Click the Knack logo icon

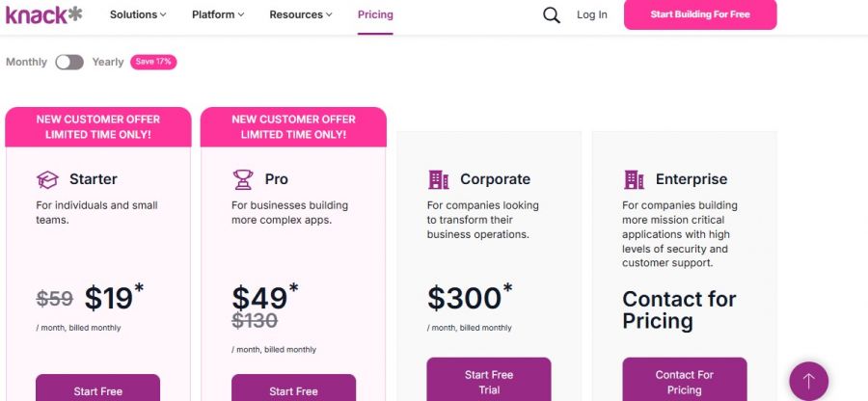tap(44, 14)
